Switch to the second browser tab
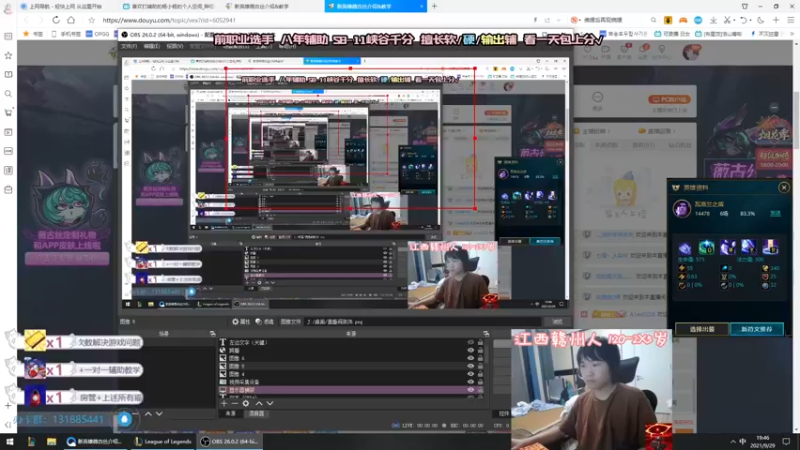 click(168, 6)
